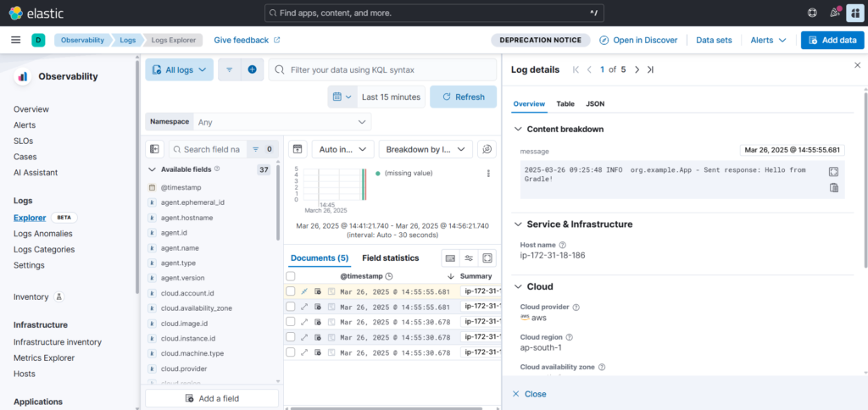The image size is (868, 410).
Task: Check the checkbox on the highlighted log row
Action: tap(291, 291)
